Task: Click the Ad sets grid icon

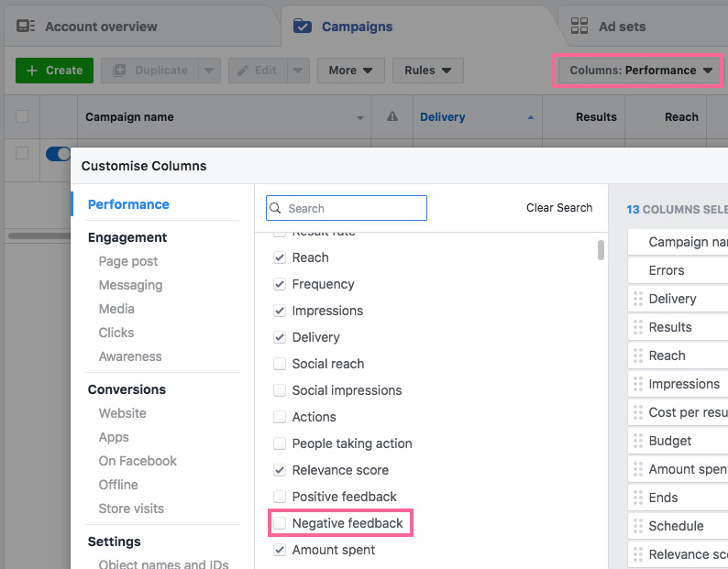Action: pos(579,26)
